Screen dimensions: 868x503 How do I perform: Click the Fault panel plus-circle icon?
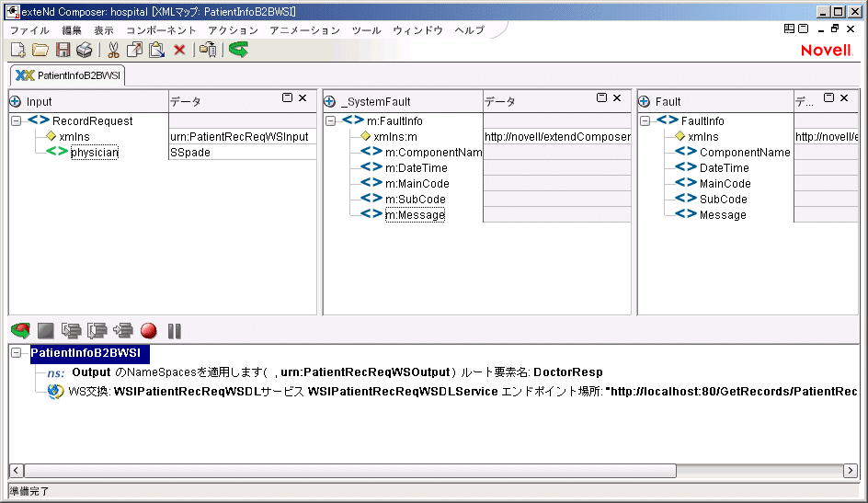[644, 102]
